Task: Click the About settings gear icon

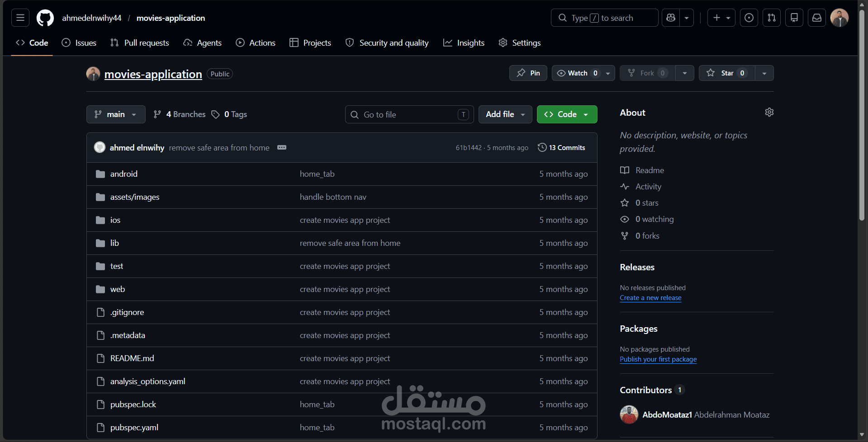Action: (x=769, y=112)
